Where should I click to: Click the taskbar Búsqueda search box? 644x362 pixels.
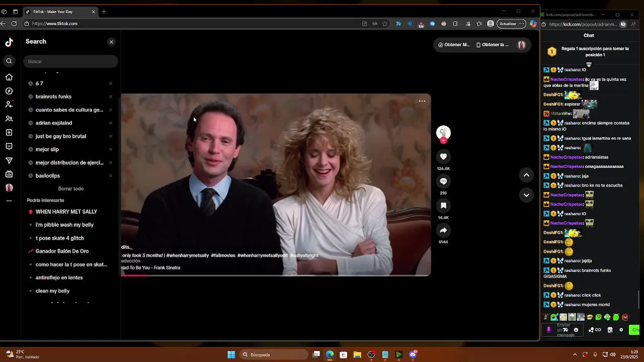tap(274, 354)
